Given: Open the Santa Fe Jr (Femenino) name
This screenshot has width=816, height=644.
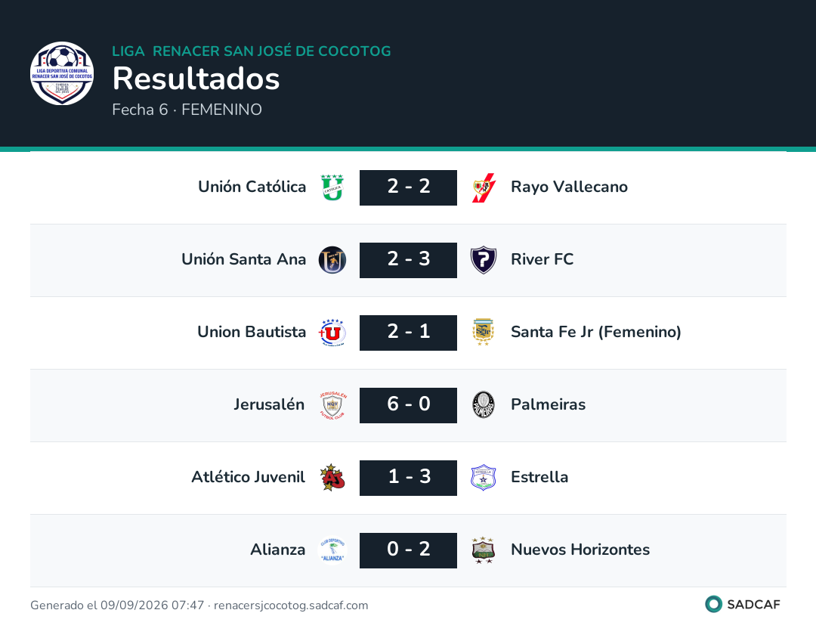Looking at the screenshot, I should (596, 332).
